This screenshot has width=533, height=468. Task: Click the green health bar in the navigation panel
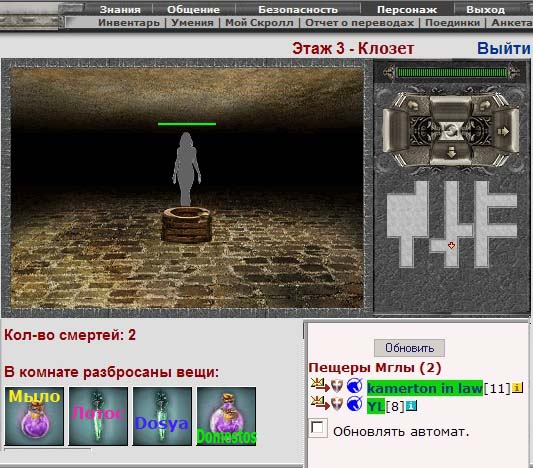[x=451, y=72]
